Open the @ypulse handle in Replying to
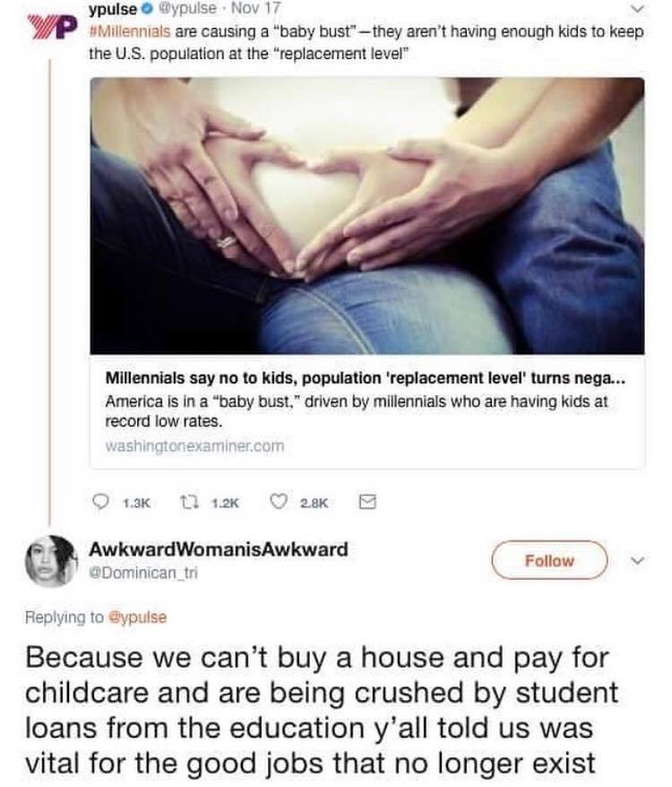 pos(137,617)
